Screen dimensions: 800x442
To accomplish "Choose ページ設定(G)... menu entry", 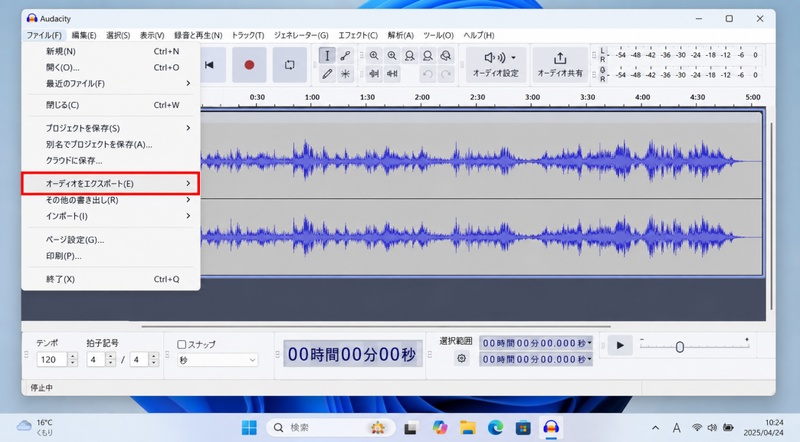I will pyautogui.click(x=111, y=239).
